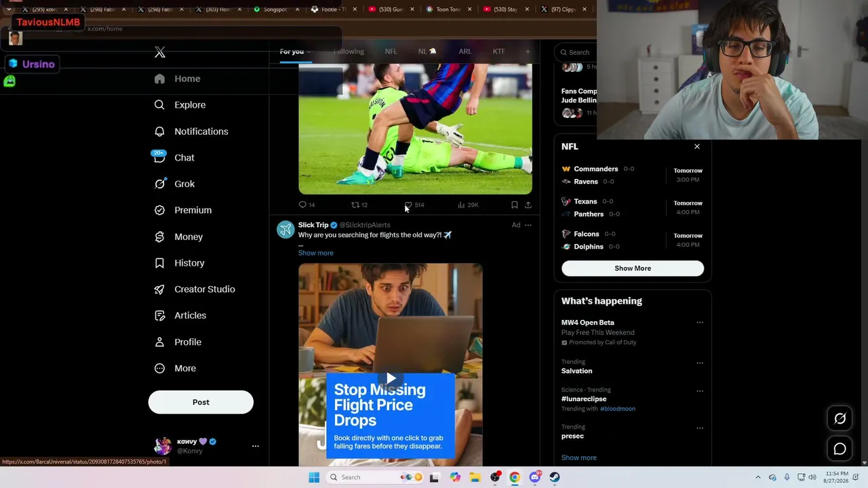The image size is (868, 488).
Task: Click the Post button
Action: pyautogui.click(x=201, y=402)
